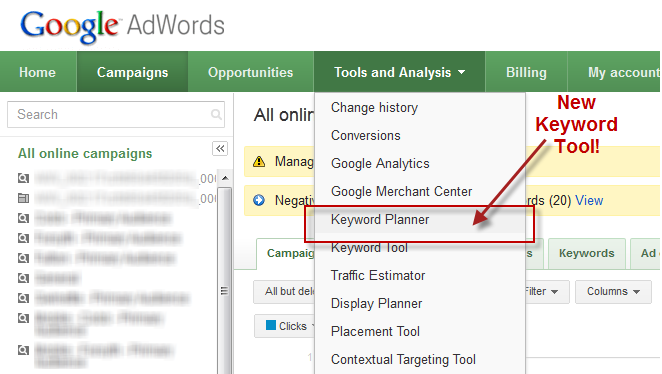Click the Google AdWords logo
The height and width of the screenshot is (374, 662).
[x=122, y=25]
